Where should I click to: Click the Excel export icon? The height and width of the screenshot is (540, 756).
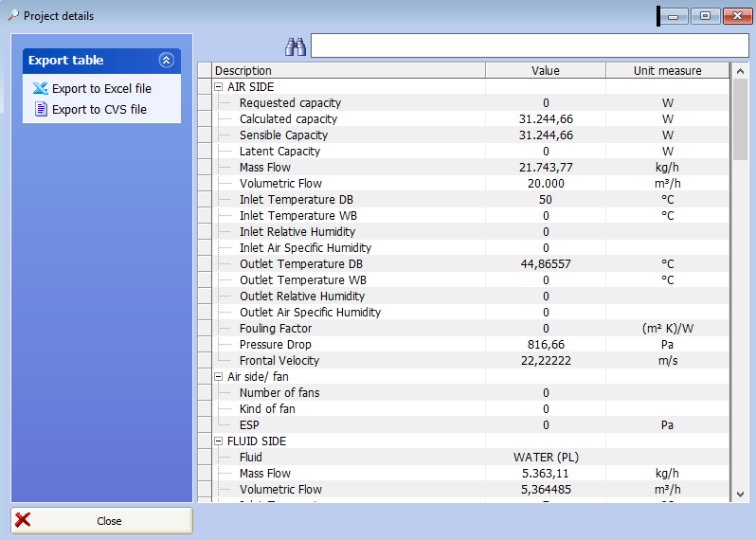(41, 88)
